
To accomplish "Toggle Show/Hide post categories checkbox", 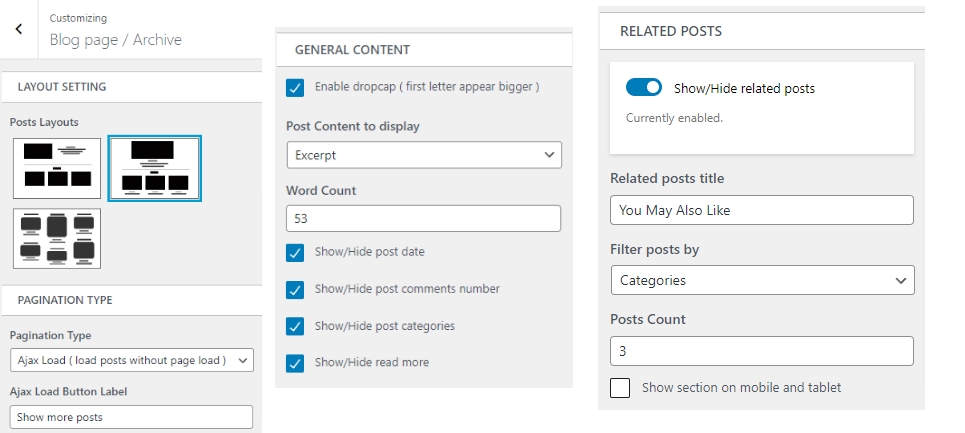I will click(295, 326).
